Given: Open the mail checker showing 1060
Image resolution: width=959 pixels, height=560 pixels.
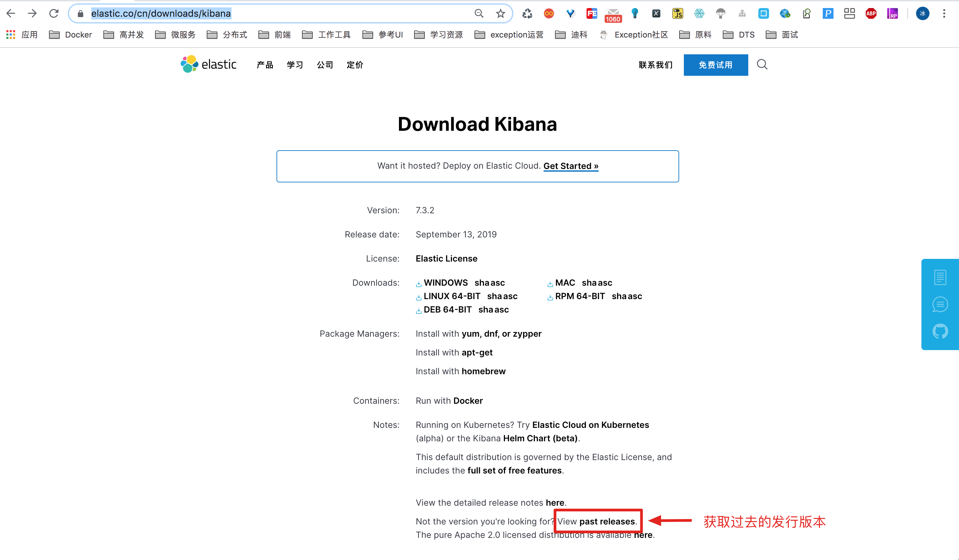Looking at the screenshot, I should click(613, 15).
